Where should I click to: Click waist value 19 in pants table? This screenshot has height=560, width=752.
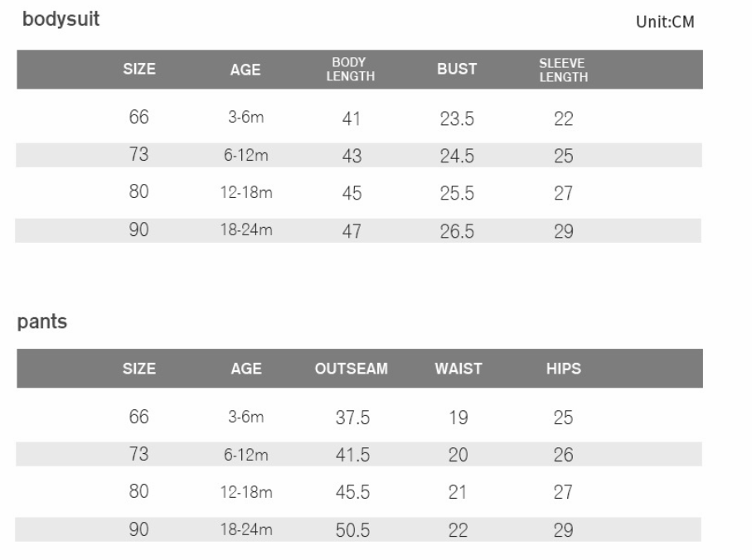tap(458, 418)
